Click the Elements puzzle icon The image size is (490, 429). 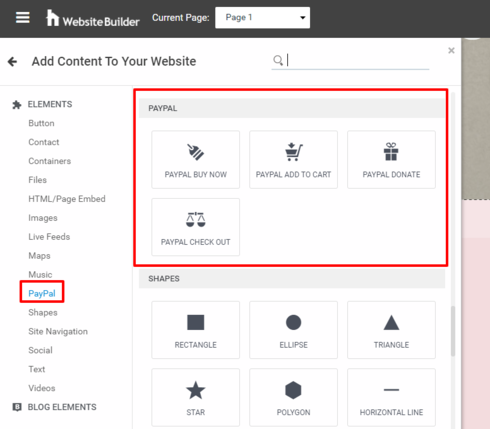click(x=17, y=105)
